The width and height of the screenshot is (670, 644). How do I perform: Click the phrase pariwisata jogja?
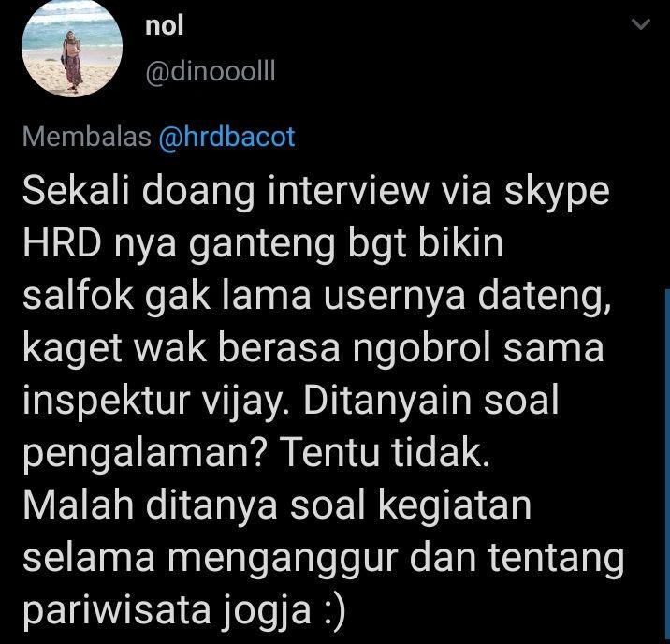(x=167, y=609)
